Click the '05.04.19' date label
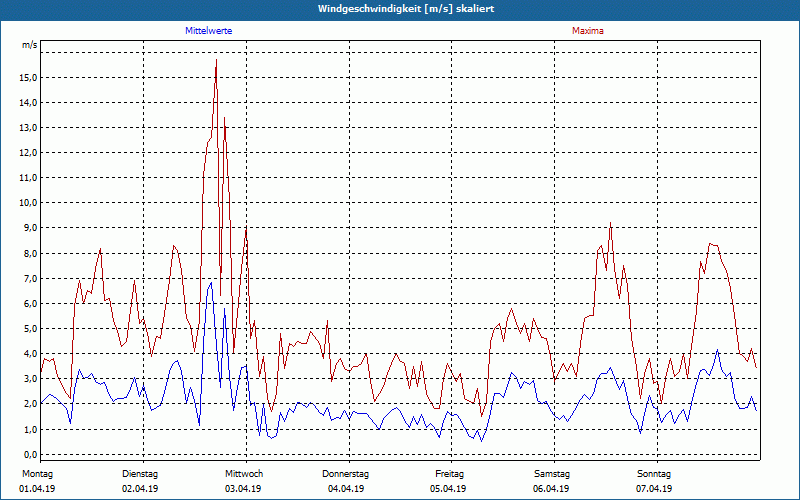The image size is (800, 500). click(x=448, y=489)
